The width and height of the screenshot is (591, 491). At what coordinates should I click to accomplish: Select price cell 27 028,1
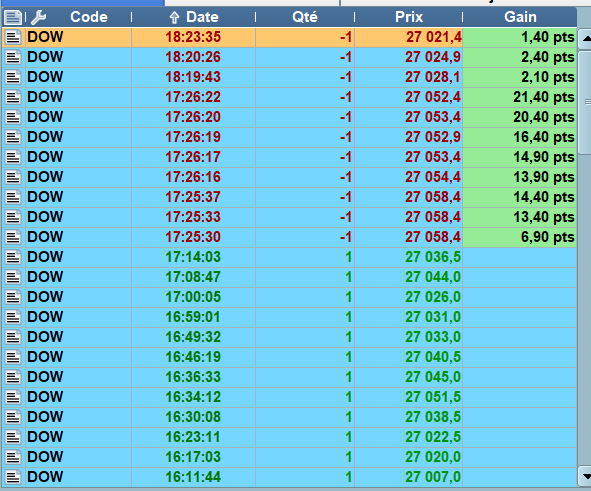coord(409,77)
